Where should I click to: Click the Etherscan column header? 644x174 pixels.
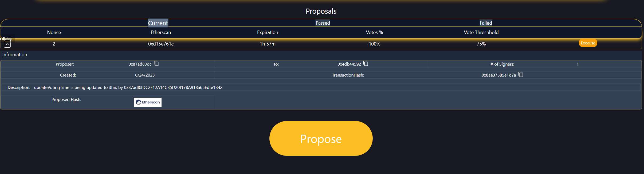tap(161, 32)
